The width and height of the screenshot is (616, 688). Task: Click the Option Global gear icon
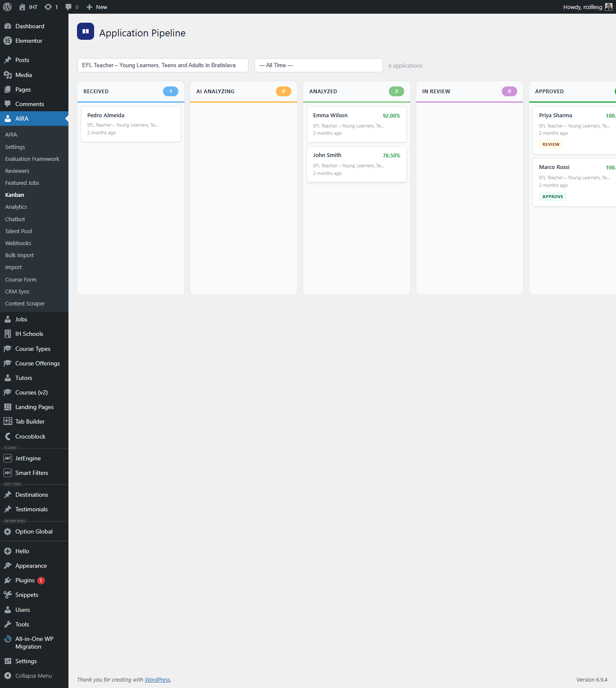[8, 531]
